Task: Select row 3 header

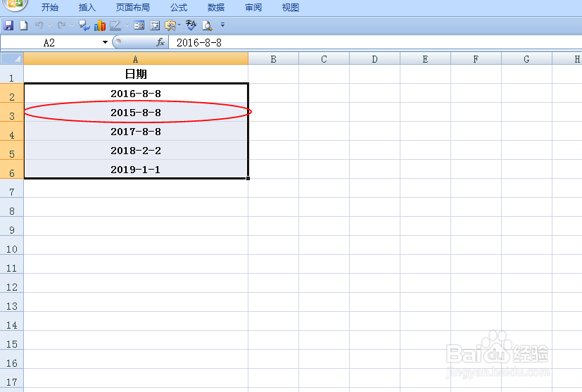Action: point(12,112)
